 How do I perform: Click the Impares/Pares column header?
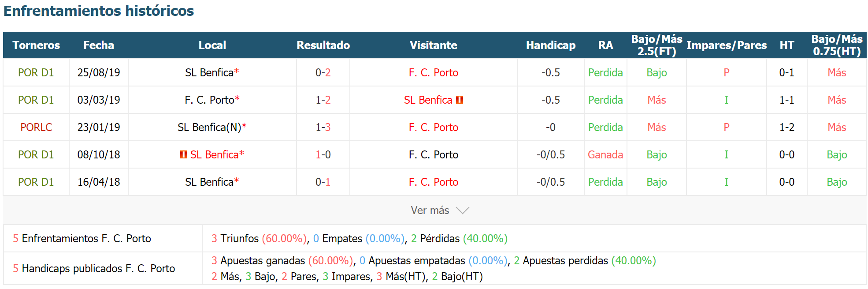pos(727,45)
